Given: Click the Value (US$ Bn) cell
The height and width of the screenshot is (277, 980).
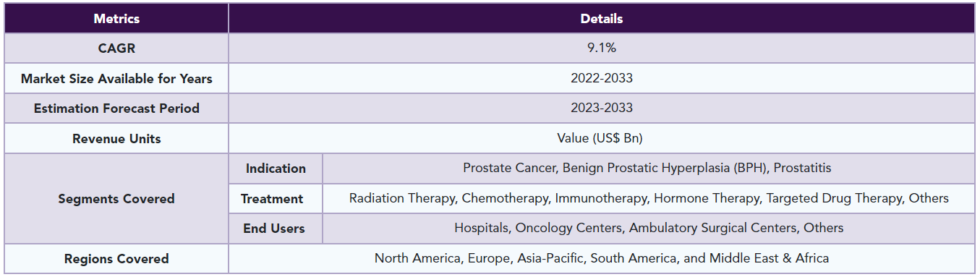Looking at the screenshot, I should 602,138.
